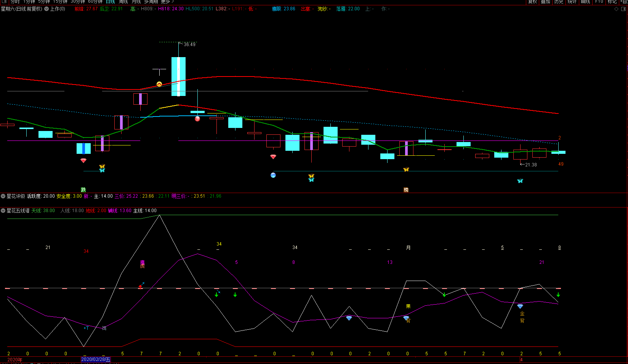Toggle the 复权 adjustment button
Screen dimensions: 628x364
tap(533, 2)
